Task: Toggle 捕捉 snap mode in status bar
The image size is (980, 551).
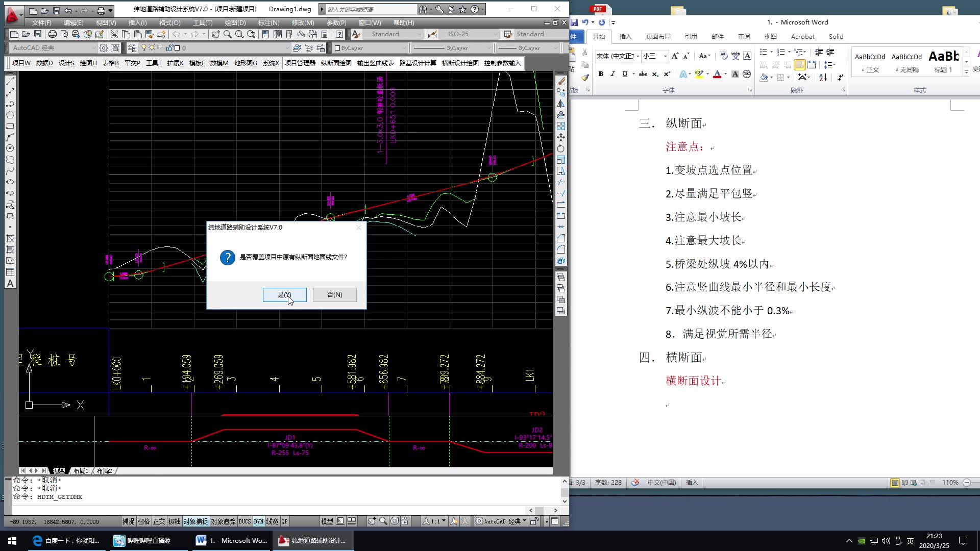Action: [x=128, y=521]
